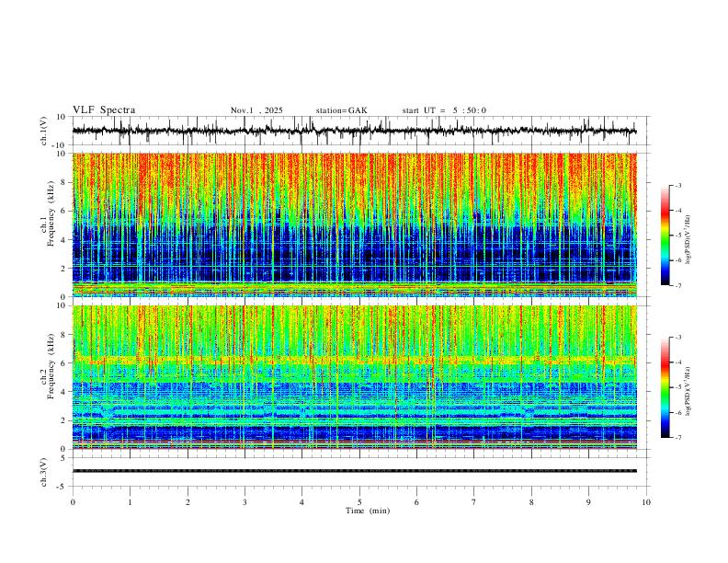Click time axis tick label "5"
Image resolution: width=728 pixels, height=563 pixels.
coord(359,502)
